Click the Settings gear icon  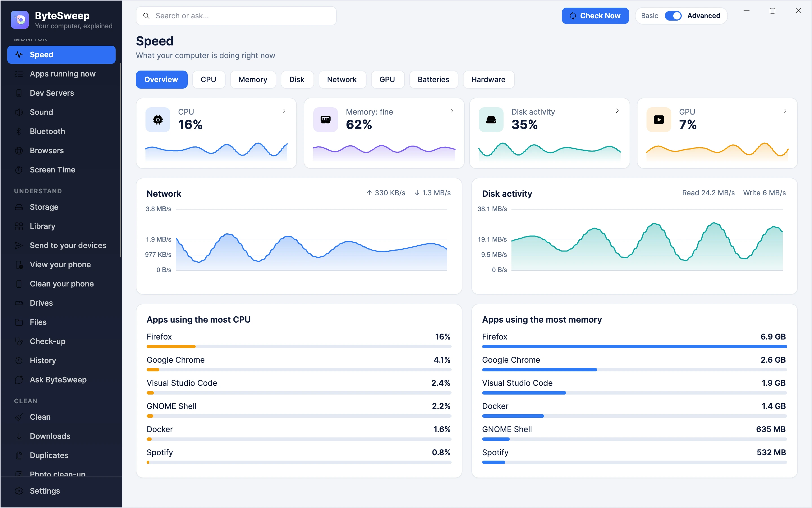pos(19,491)
